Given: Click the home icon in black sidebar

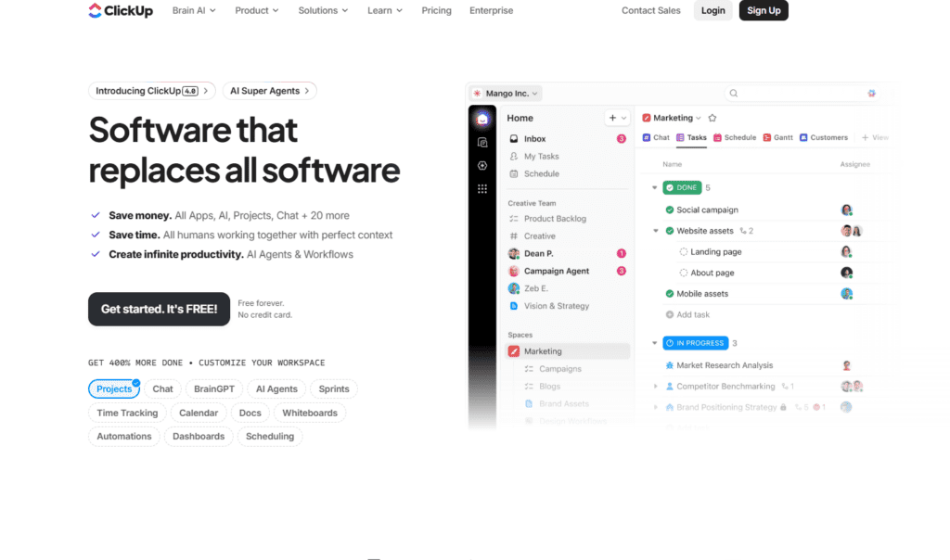Looking at the screenshot, I should (482, 120).
